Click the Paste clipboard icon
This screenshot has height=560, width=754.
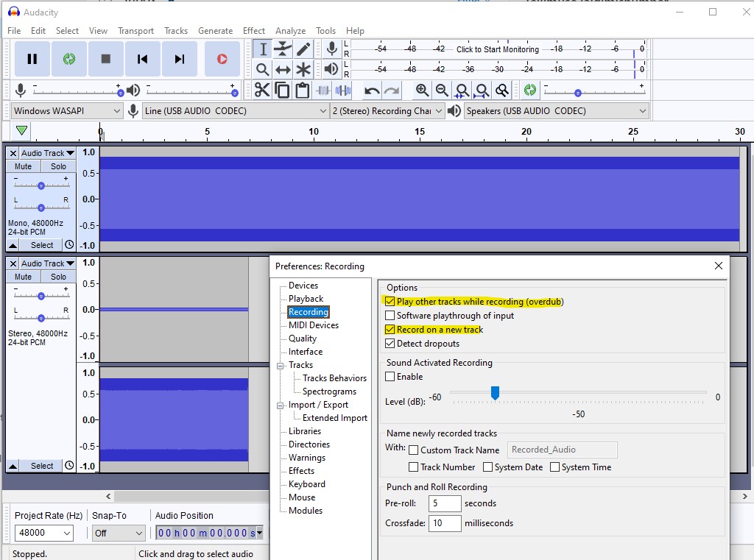(303, 90)
